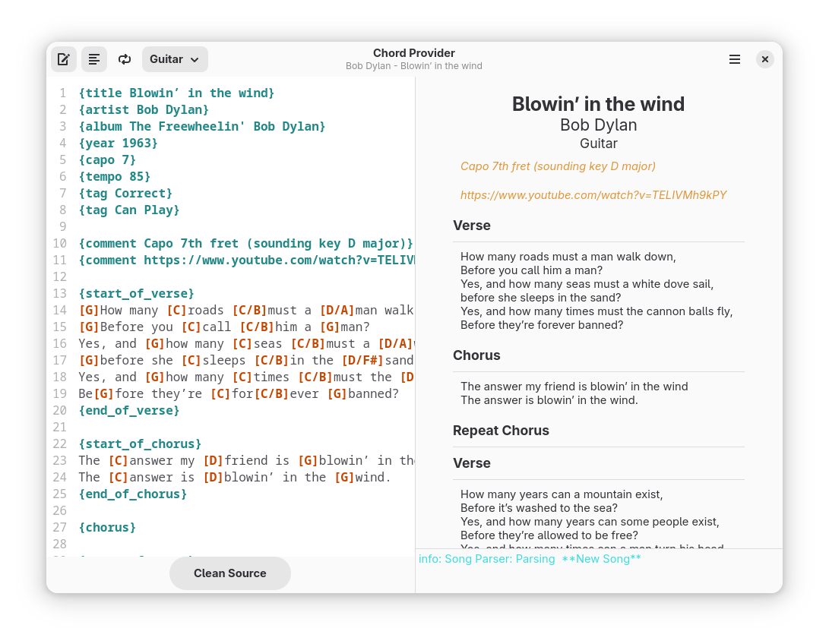Click the {start_of_chorus} directive
The height and width of the screenshot is (644, 829).
pyautogui.click(x=140, y=444)
